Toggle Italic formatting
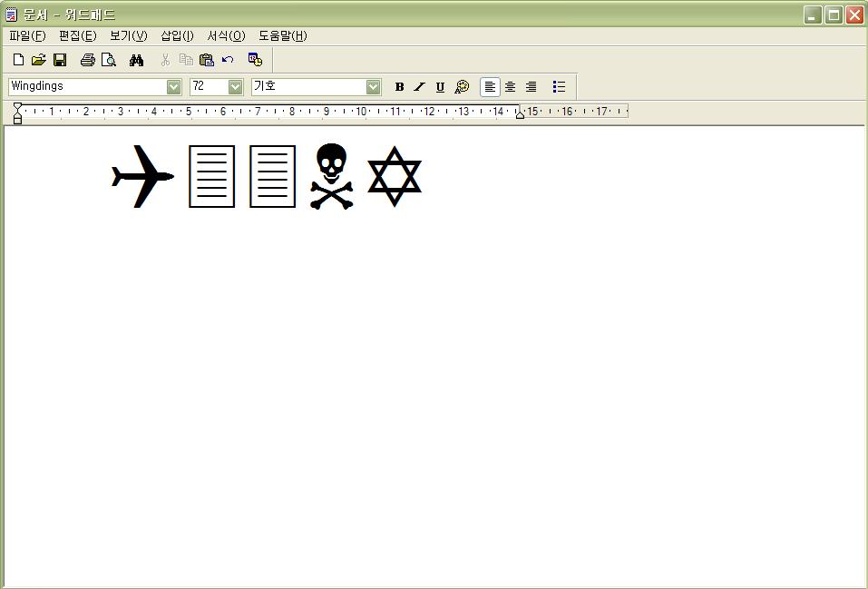Viewport: 868px width, 589px height. [x=419, y=87]
